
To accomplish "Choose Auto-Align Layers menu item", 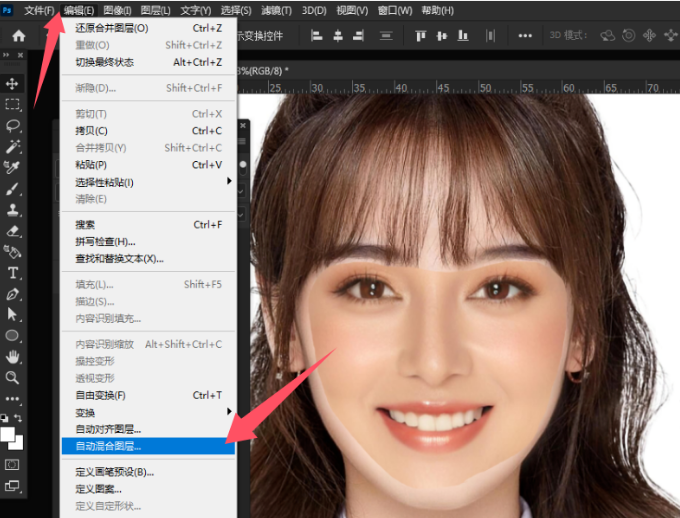I will [x=148, y=429].
